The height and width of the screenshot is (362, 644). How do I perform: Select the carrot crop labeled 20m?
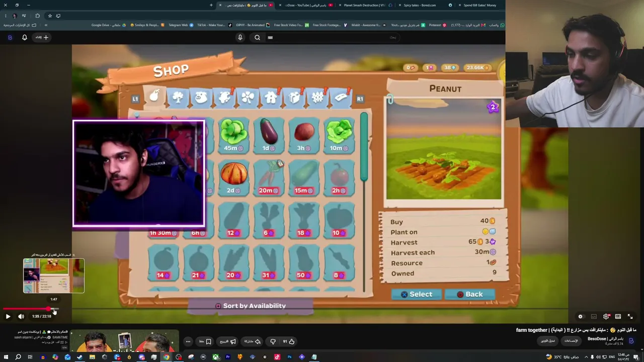pyautogui.click(x=269, y=177)
